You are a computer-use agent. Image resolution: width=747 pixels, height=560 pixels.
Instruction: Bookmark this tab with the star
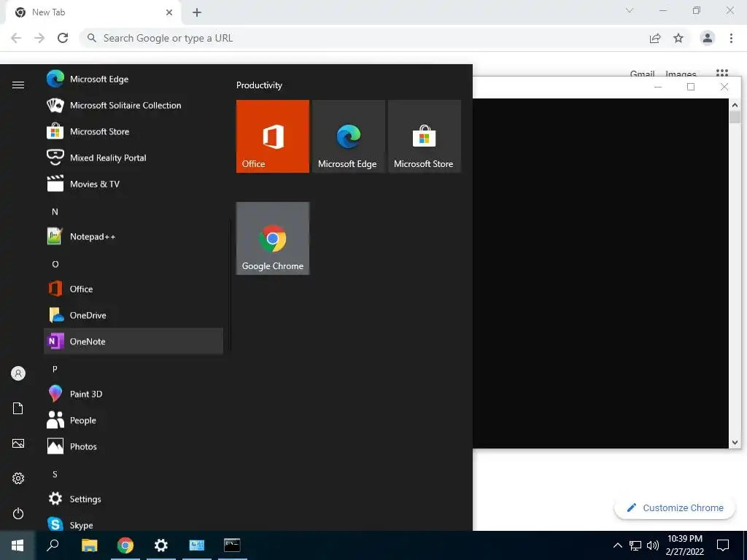coord(678,38)
